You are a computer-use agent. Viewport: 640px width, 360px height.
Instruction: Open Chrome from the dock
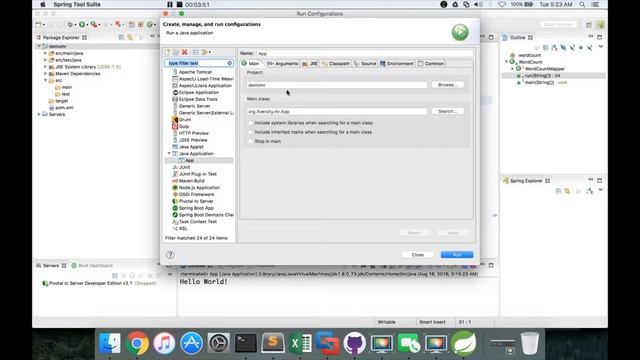(x=137, y=343)
